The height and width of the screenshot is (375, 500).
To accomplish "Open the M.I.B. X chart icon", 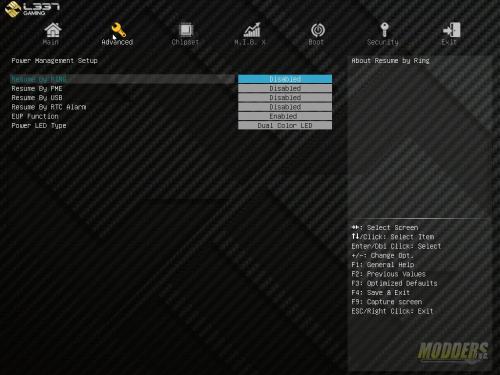I will click(x=252, y=30).
